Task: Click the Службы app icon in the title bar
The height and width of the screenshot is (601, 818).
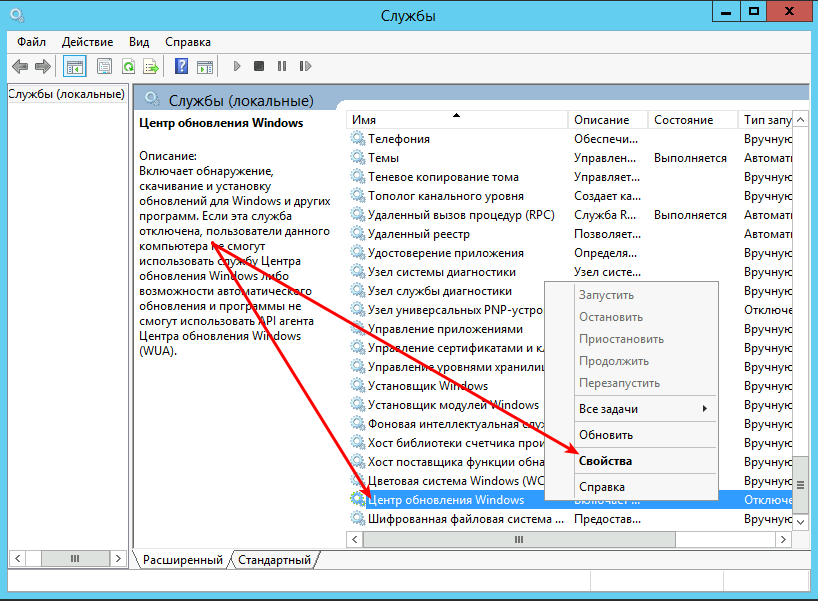Action: pyautogui.click(x=17, y=15)
